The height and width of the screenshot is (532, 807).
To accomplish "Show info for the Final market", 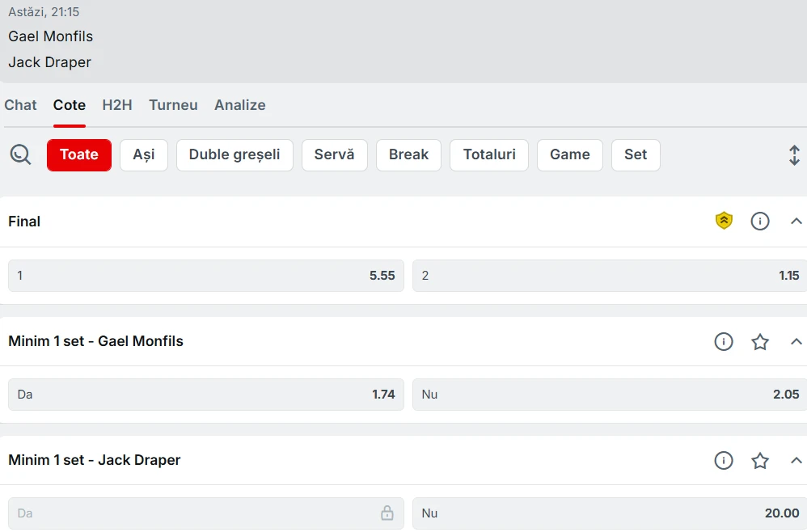I will click(x=759, y=222).
